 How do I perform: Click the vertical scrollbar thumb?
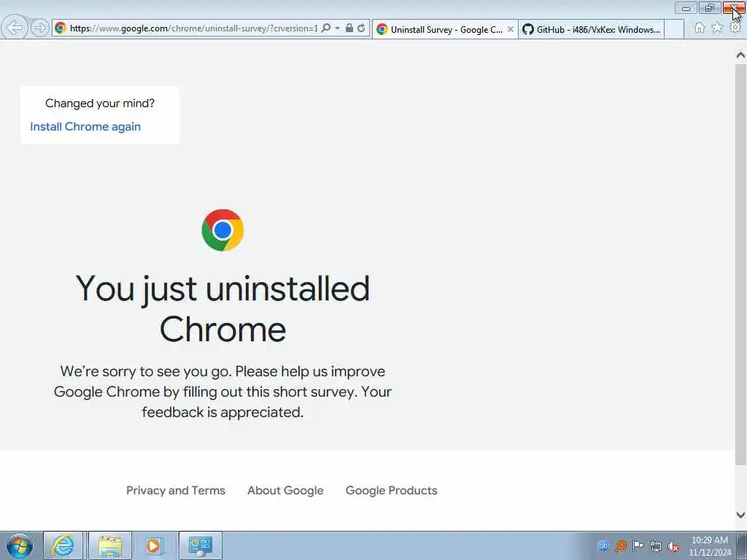point(740,264)
